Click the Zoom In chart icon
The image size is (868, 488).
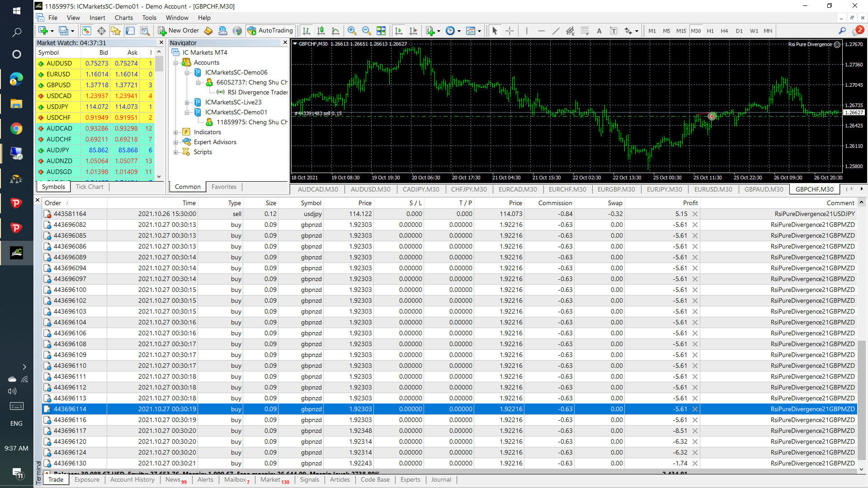(352, 31)
